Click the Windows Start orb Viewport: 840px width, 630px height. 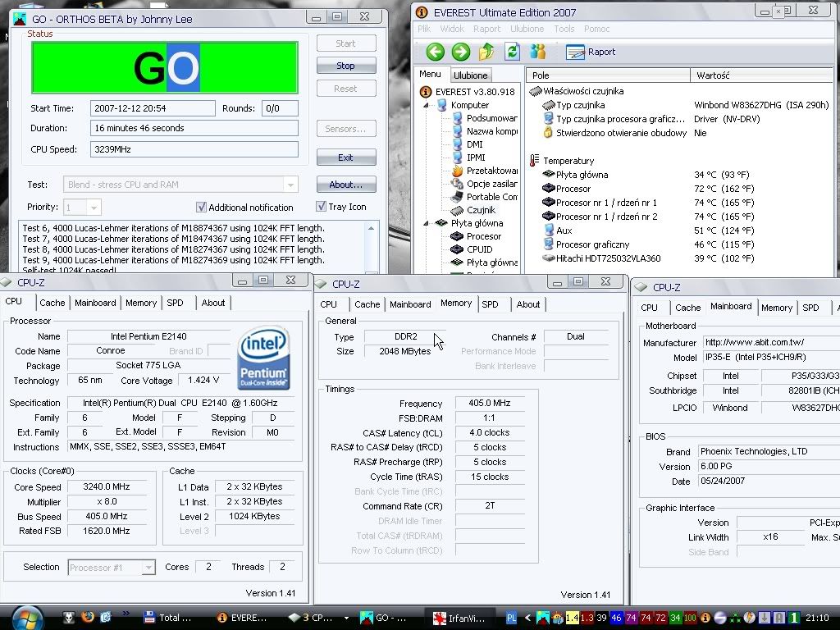click(27, 617)
